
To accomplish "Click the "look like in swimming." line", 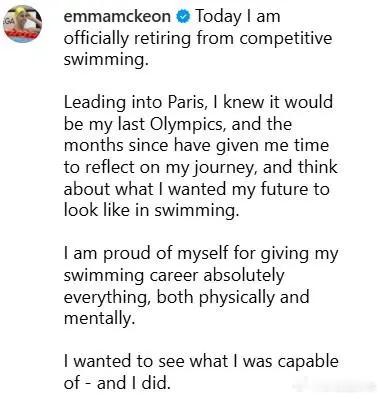I will click(x=152, y=211).
